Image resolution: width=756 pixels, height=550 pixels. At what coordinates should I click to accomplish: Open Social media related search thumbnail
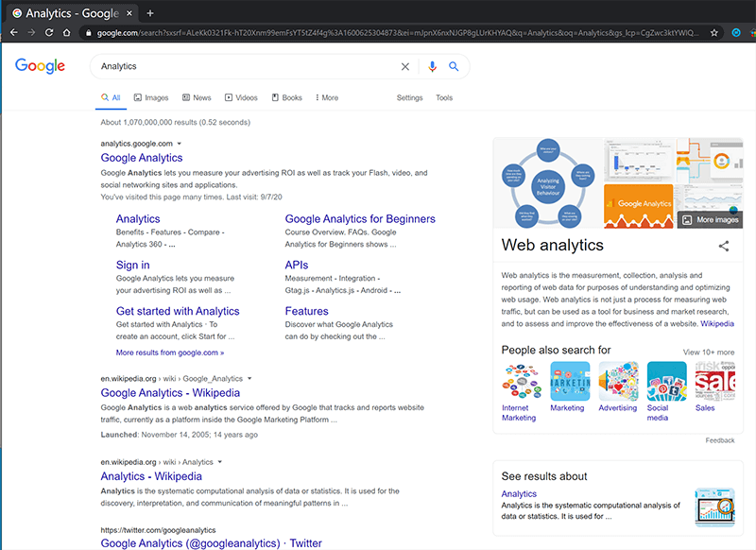[x=666, y=381]
